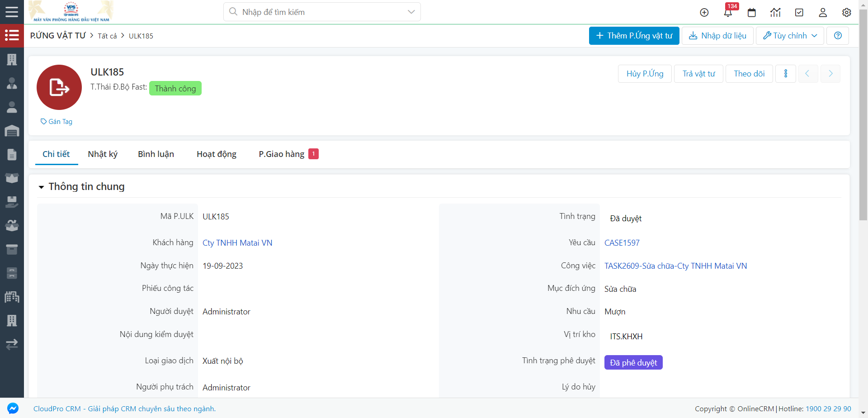Open the chart reports icon
Viewport: 868px width, 418px height.
pyautogui.click(x=775, y=12)
